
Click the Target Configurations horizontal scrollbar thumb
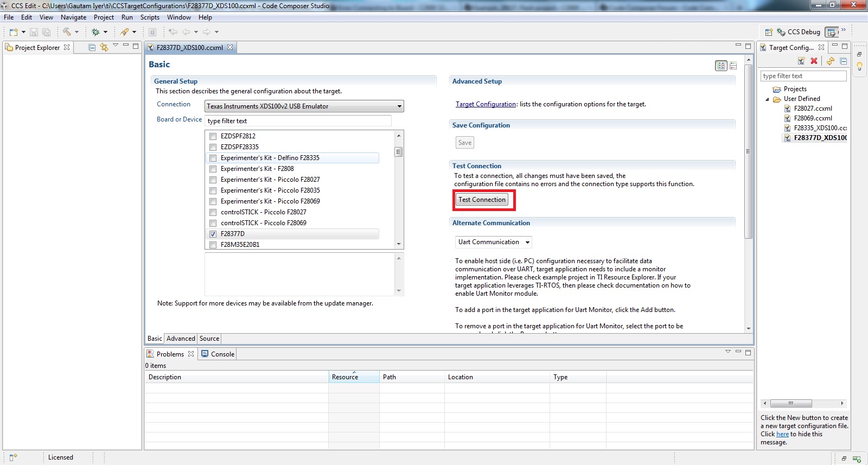point(791,403)
